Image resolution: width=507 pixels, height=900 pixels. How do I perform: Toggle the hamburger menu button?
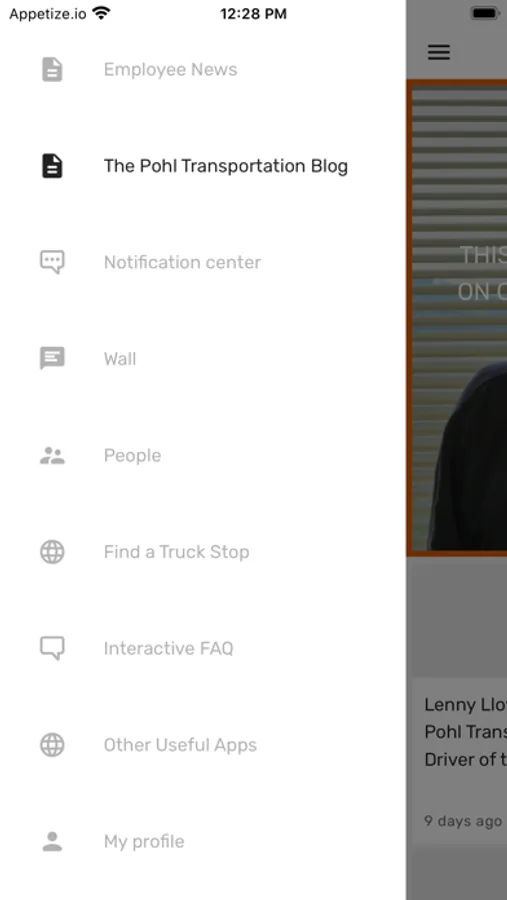point(439,52)
